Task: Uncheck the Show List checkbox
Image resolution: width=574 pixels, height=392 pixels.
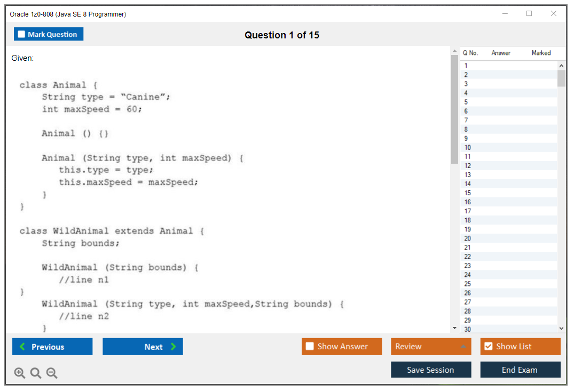Action: (x=488, y=347)
